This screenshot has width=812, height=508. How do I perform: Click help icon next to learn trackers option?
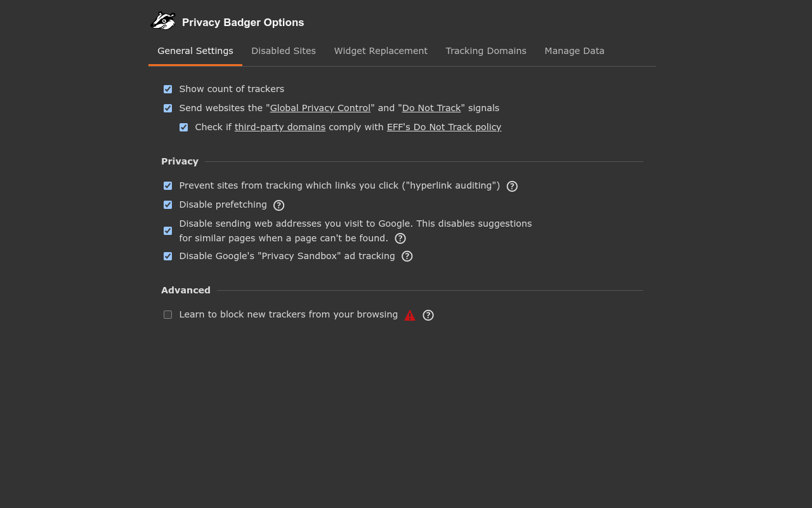click(x=428, y=315)
